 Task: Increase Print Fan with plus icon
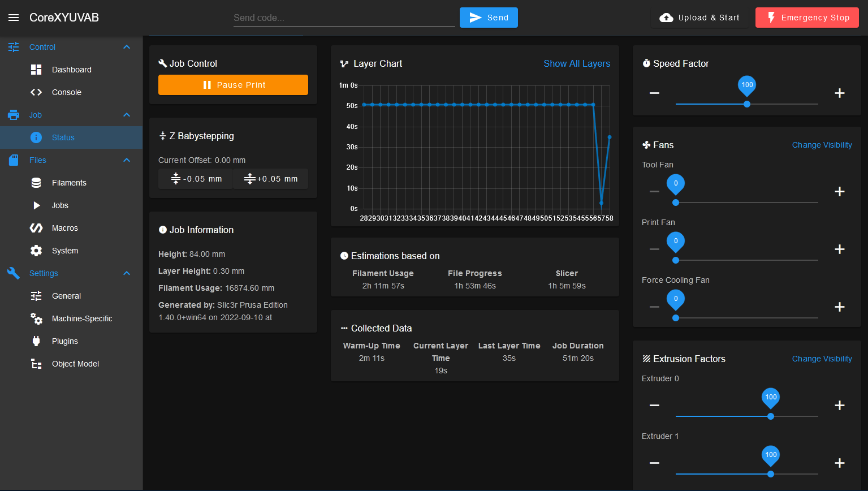click(x=840, y=249)
